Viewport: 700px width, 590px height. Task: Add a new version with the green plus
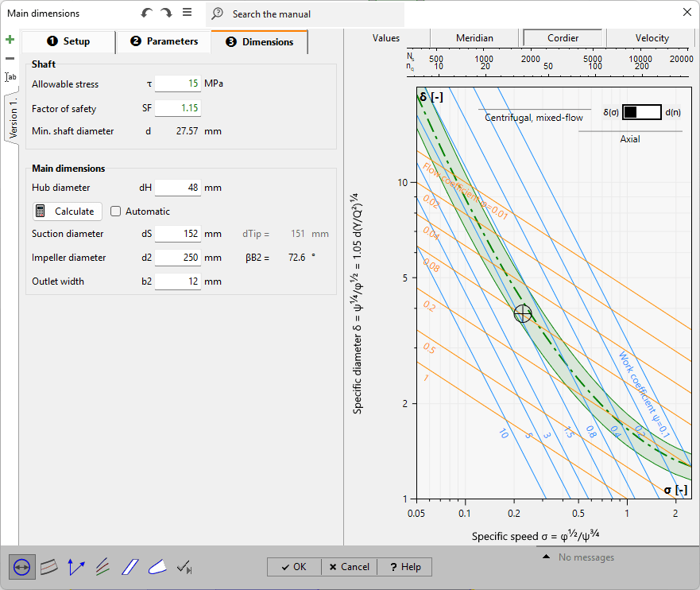pos(10,39)
